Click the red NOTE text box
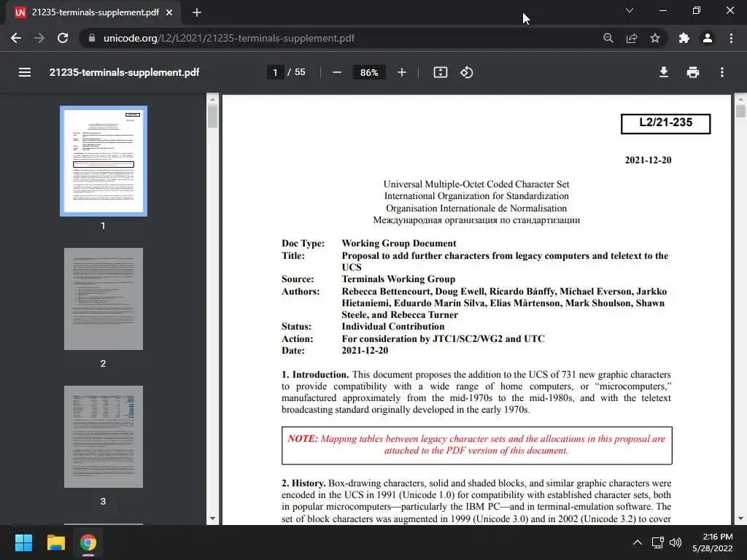Screen dimensions: 747x560 (x=476, y=446)
